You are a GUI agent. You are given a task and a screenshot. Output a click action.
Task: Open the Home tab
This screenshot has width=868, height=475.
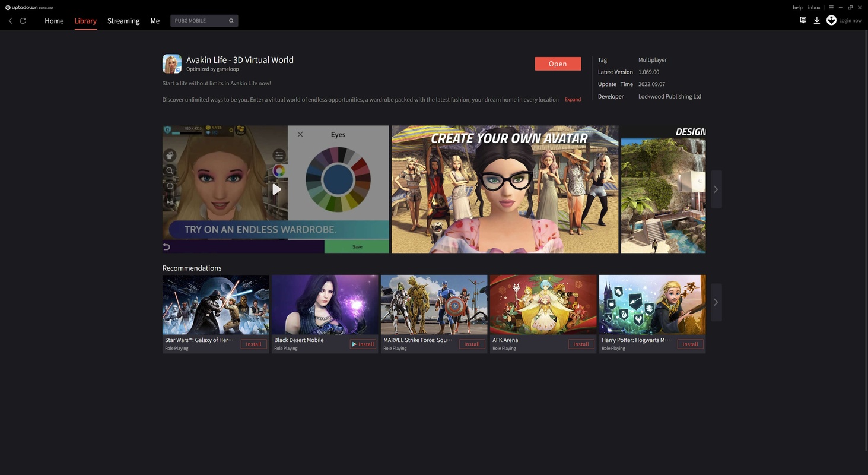(54, 21)
